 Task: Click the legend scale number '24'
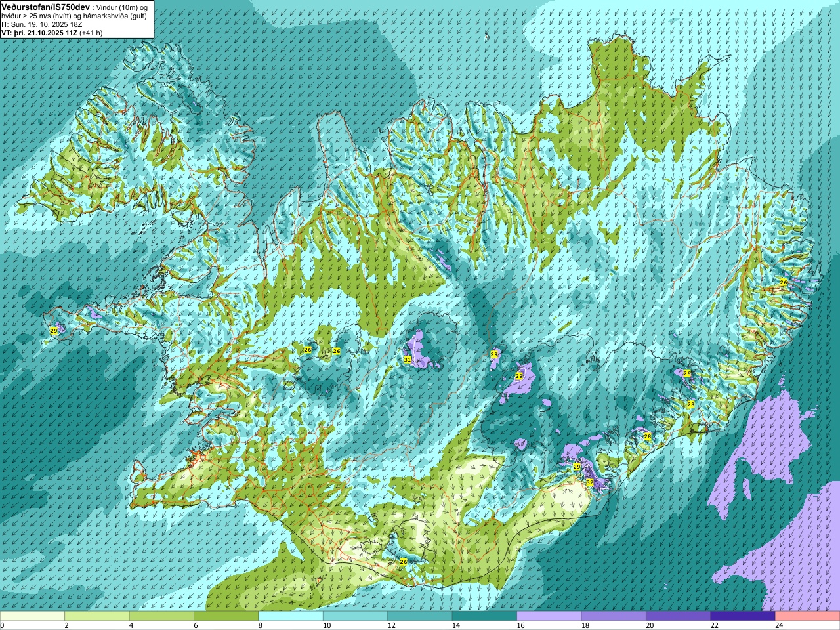pyautogui.click(x=778, y=625)
